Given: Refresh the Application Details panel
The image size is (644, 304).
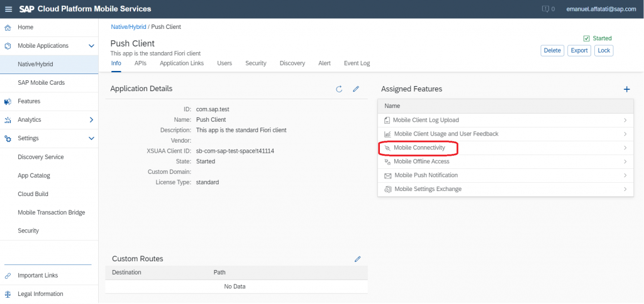Looking at the screenshot, I should click(339, 89).
